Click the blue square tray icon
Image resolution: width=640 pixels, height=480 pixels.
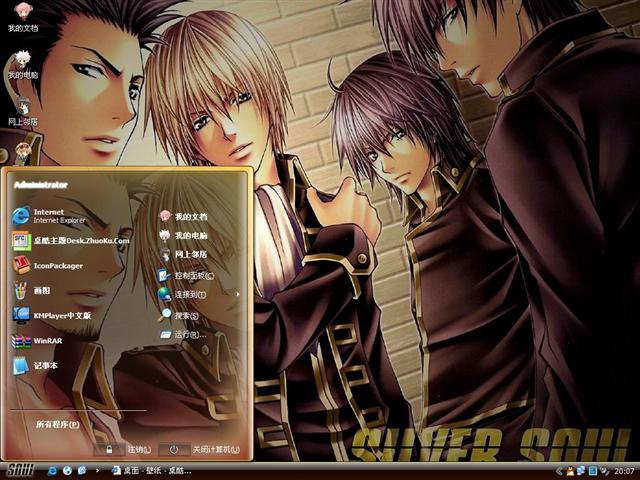(593, 471)
